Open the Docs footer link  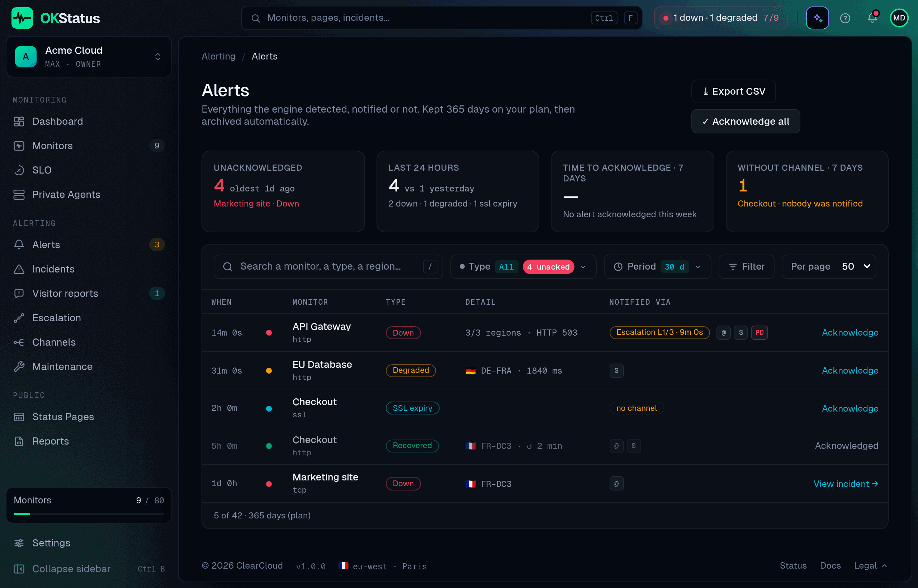tap(830, 566)
